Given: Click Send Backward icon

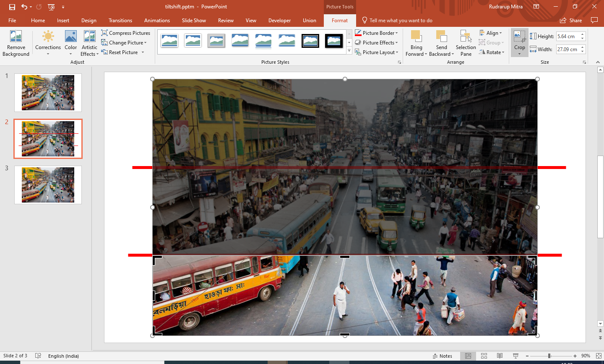Looking at the screenshot, I should 441,36.
